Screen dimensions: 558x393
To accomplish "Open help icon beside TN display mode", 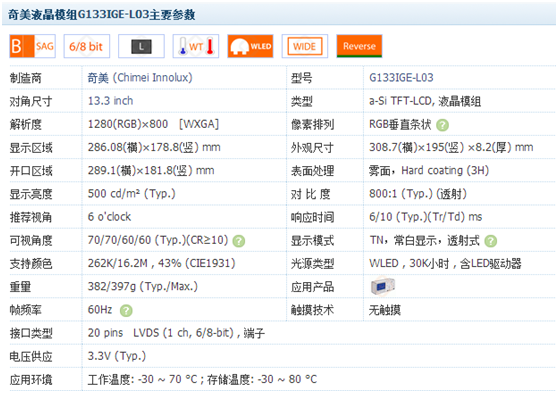I will [491, 241].
